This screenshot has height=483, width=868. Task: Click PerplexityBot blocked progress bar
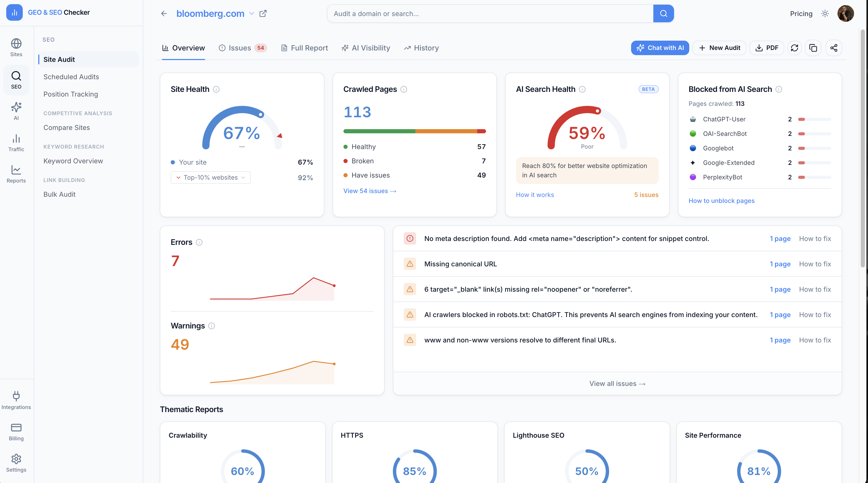pos(814,177)
